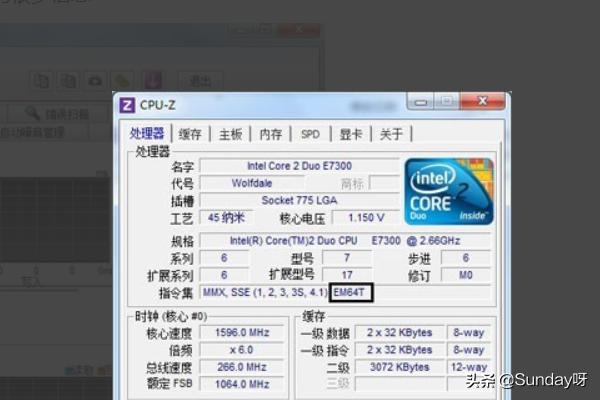
Task: Click the camera icon in background toolbar
Action: (95, 81)
